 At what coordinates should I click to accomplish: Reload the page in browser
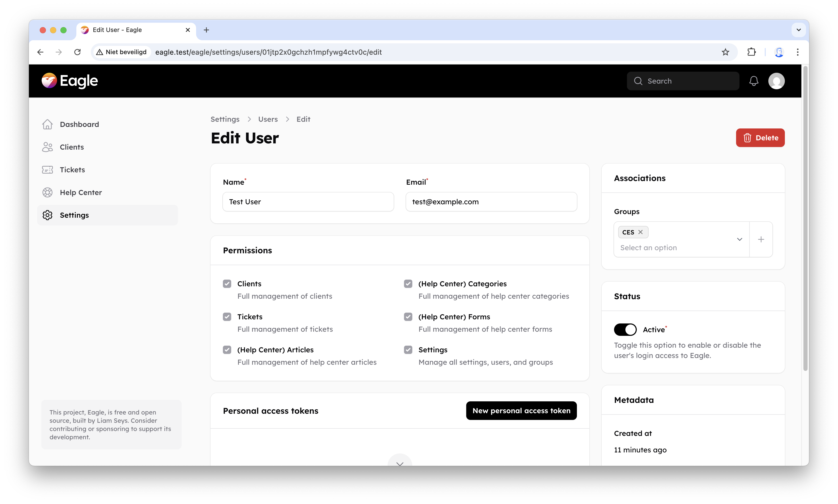tap(77, 52)
